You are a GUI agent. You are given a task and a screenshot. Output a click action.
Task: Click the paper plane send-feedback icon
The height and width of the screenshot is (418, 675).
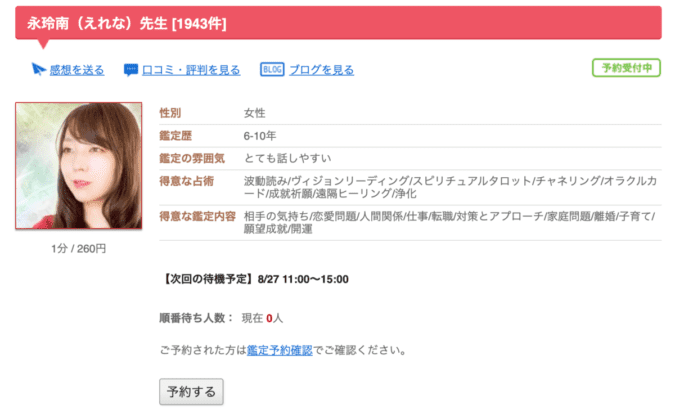point(39,69)
